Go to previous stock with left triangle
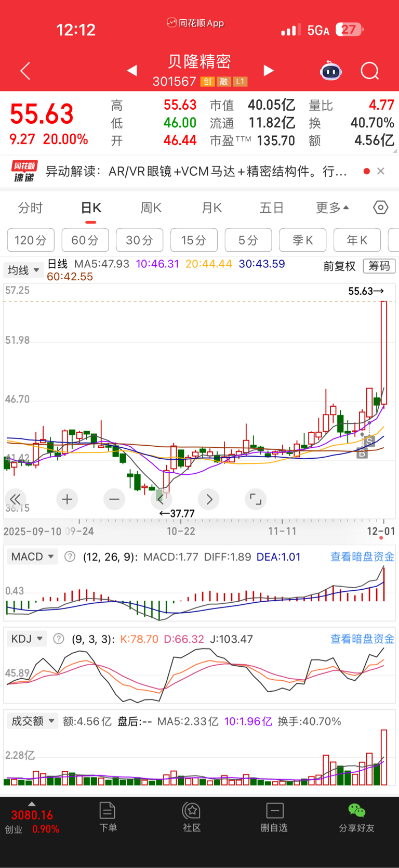 point(132,70)
